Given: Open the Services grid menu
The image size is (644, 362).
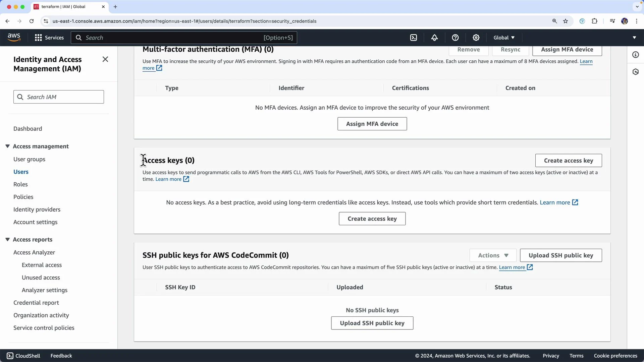Looking at the screenshot, I should pyautogui.click(x=49, y=38).
